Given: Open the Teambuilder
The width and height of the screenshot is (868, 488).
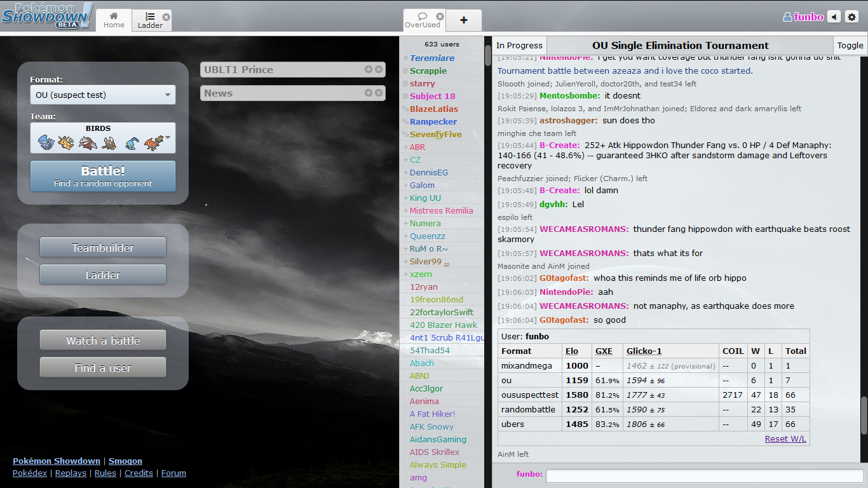Looking at the screenshot, I should [102, 248].
